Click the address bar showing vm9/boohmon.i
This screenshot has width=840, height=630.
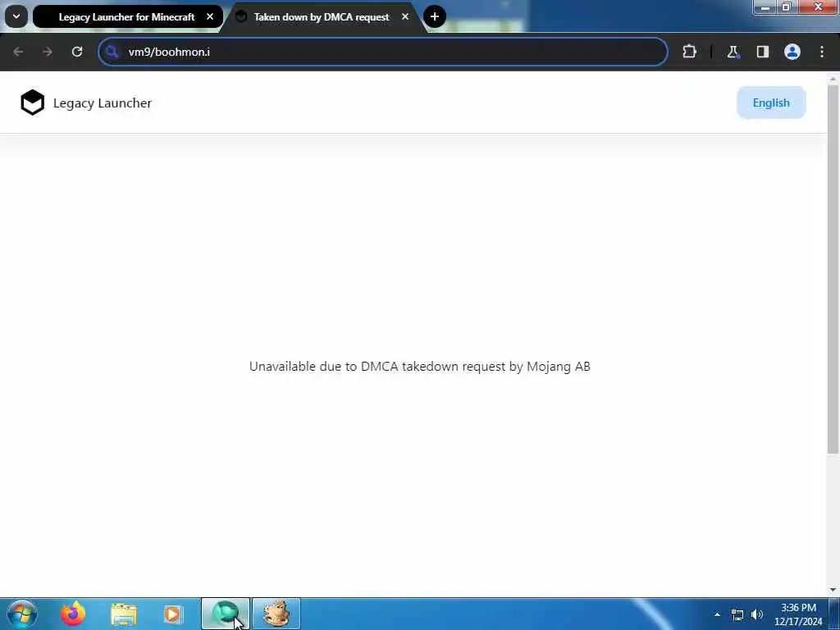383,52
